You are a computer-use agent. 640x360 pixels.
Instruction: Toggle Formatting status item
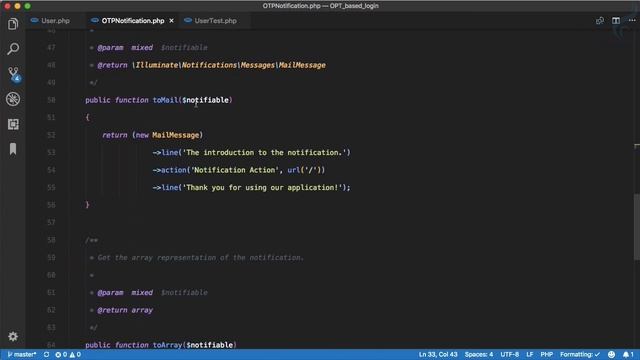(x=580, y=354)
